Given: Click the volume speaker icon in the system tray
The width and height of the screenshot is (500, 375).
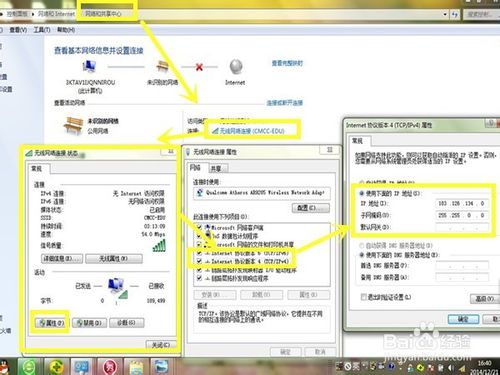Looking at the screenshot, I should 451,368.
